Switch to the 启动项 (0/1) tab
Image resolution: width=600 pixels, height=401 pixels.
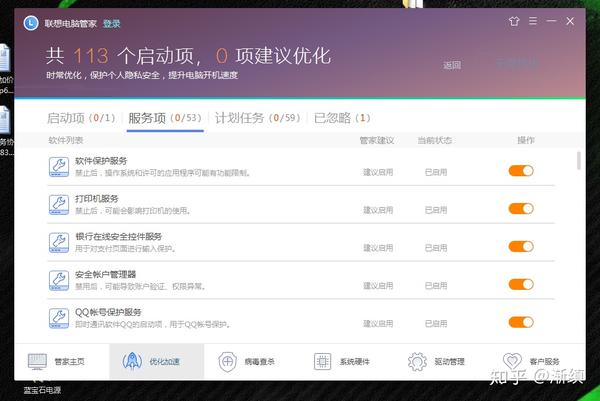click(81, 118)
